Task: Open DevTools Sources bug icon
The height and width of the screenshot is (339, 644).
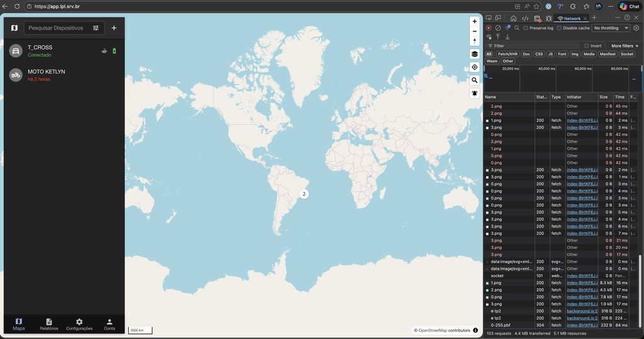Action: pos(548,18)
